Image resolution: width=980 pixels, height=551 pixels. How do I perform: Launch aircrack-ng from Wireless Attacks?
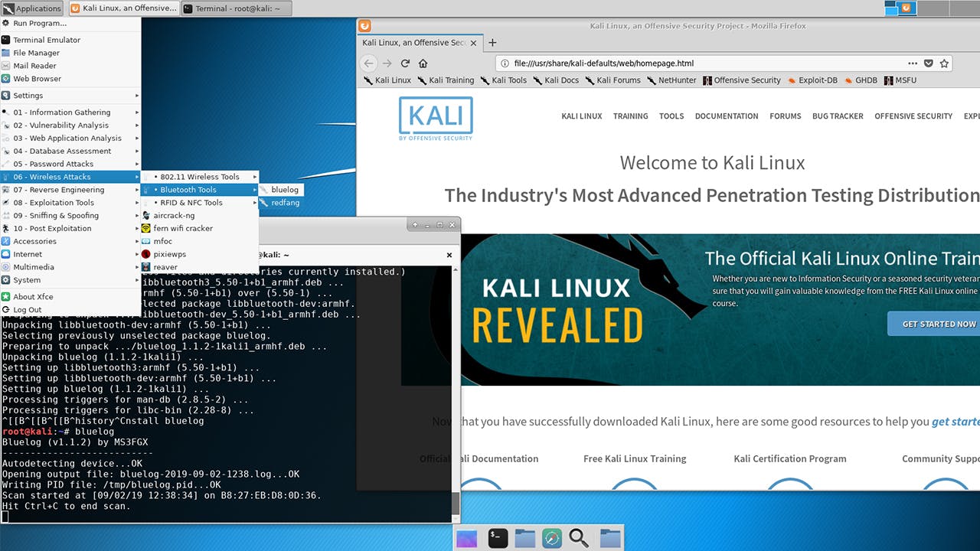(200, 216)
